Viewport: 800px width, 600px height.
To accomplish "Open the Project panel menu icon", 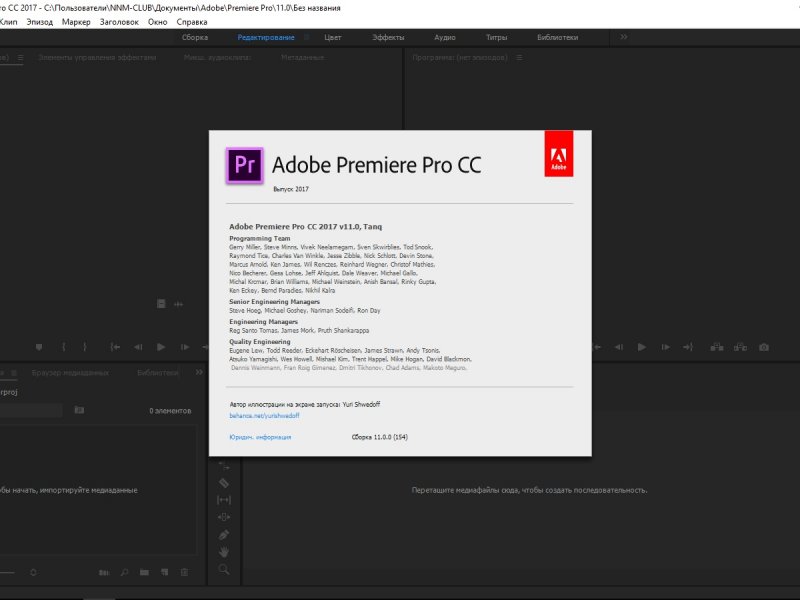I will [x=14, y=373].
